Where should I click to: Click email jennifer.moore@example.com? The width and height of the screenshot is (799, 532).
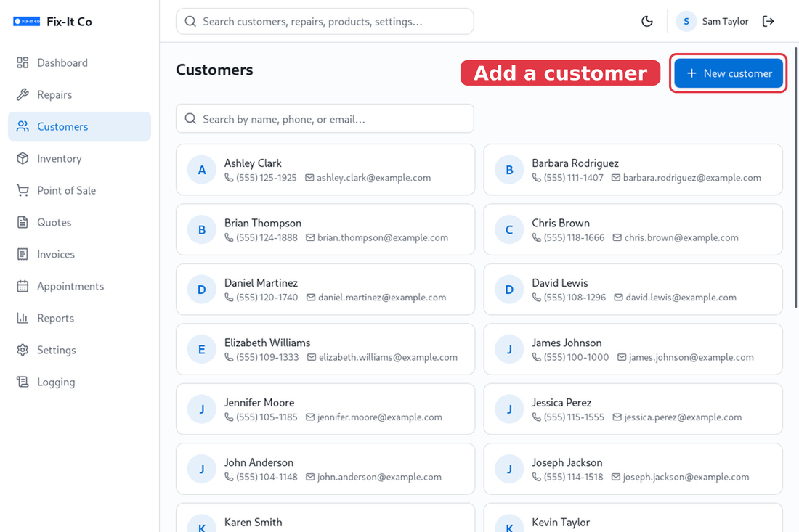380,417
